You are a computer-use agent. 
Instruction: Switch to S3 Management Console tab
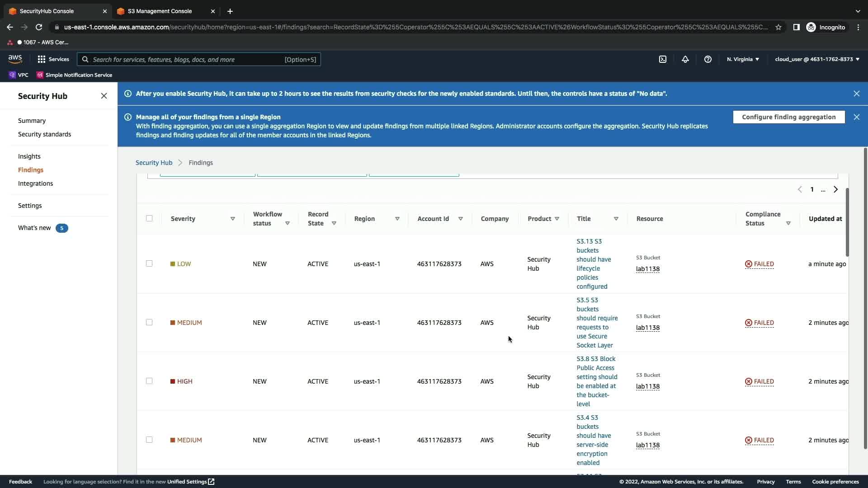click(160, 11)
